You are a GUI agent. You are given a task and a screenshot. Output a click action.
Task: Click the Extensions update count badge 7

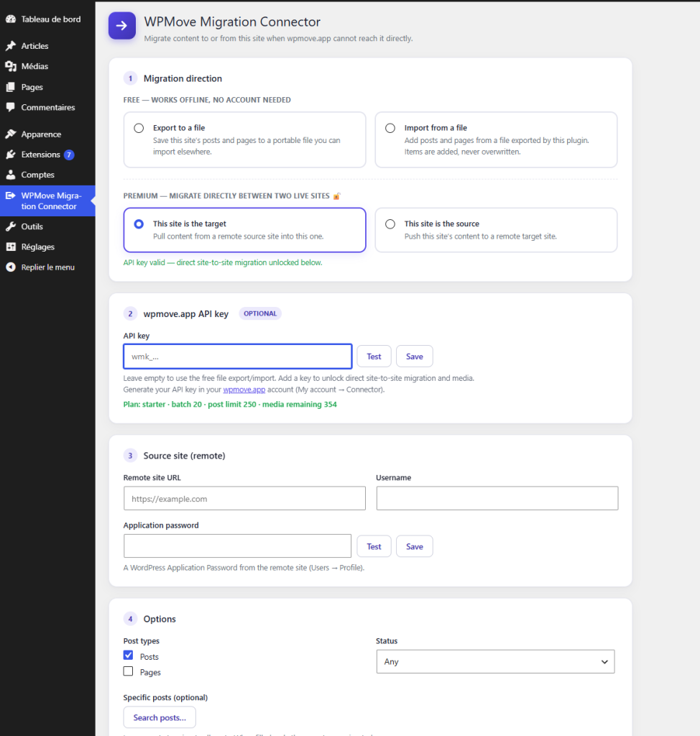click(69, 155)
